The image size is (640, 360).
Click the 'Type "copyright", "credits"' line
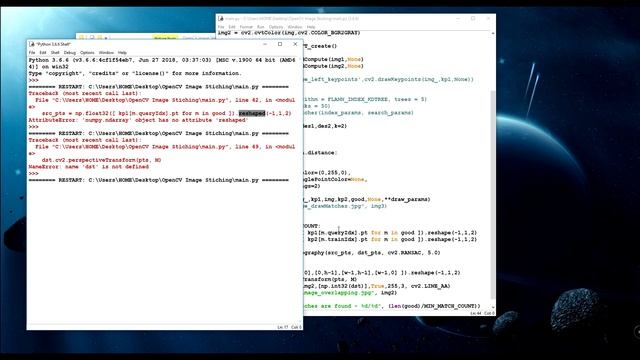(135, 73)
